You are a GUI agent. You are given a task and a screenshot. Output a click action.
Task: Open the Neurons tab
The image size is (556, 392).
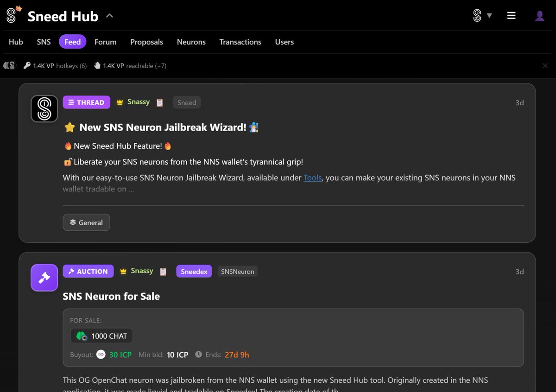(191, 42)
